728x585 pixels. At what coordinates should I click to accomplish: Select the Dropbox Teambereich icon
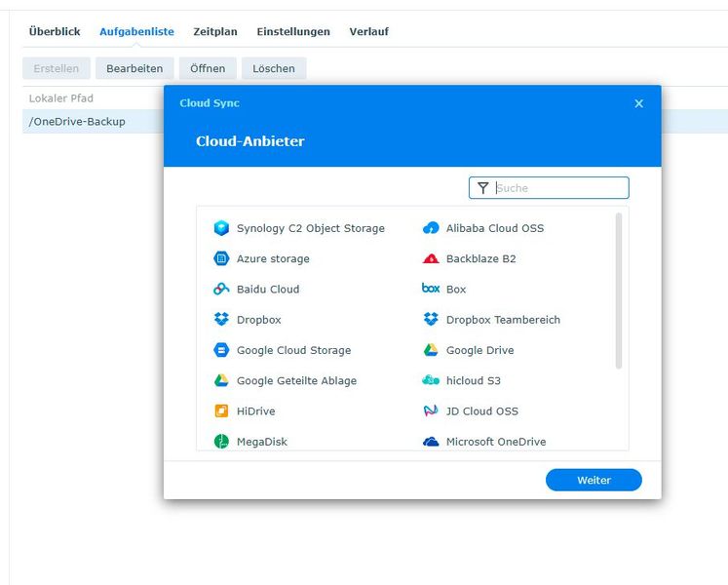click(x=431, y=319)
